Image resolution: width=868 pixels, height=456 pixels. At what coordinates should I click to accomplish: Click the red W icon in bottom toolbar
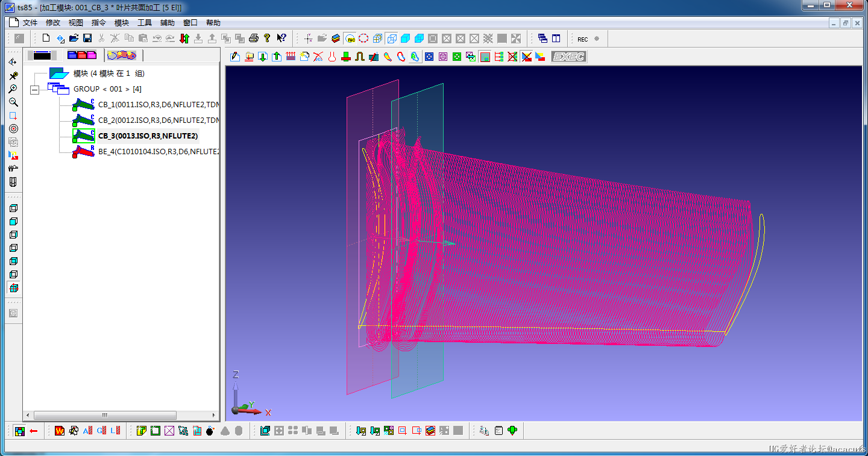59,431
